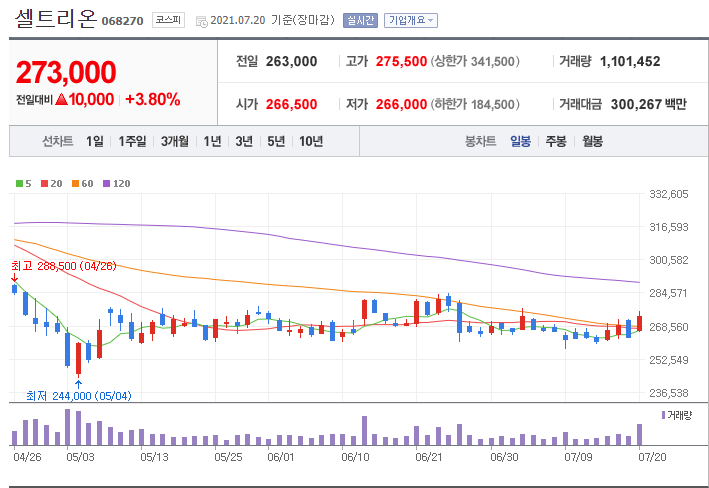709x488 pixels.
Task: Switch to 일봉 daily candle chart
Action: pyautogui.click(x=520, y=142)
